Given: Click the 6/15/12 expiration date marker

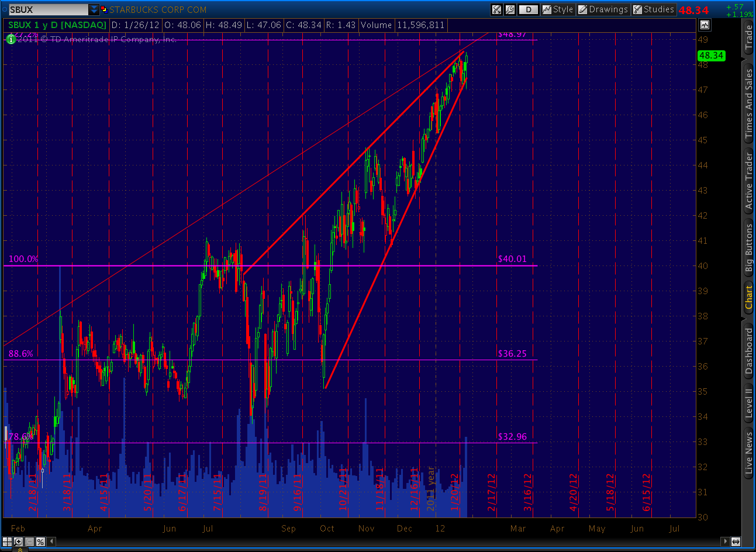Looking at the screenshot, I should (x=647, y=492).
